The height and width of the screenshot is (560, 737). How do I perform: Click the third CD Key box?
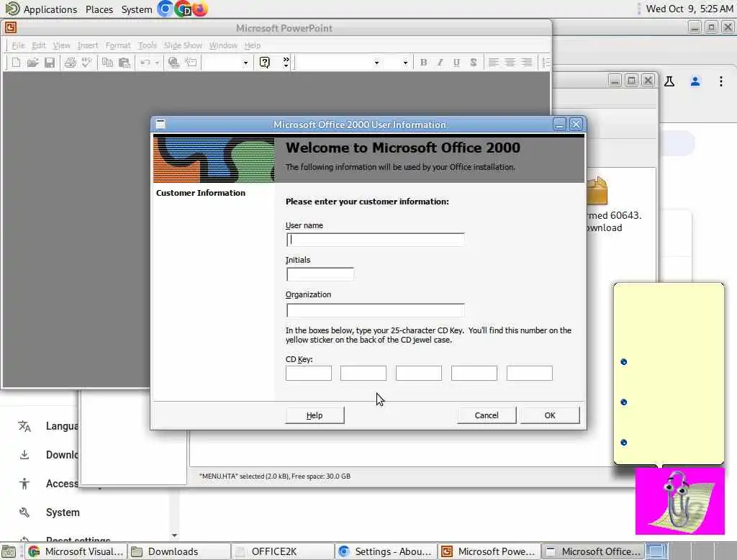(419, 374)
